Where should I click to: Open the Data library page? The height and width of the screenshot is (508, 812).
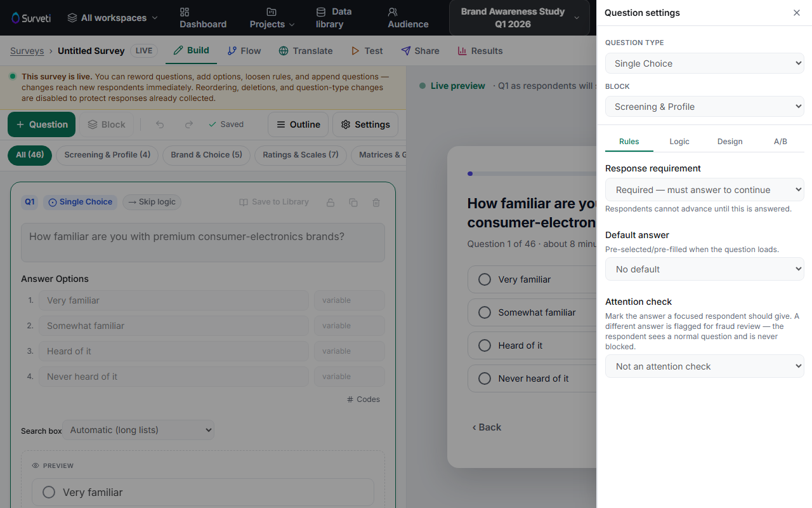click(334, 18)
